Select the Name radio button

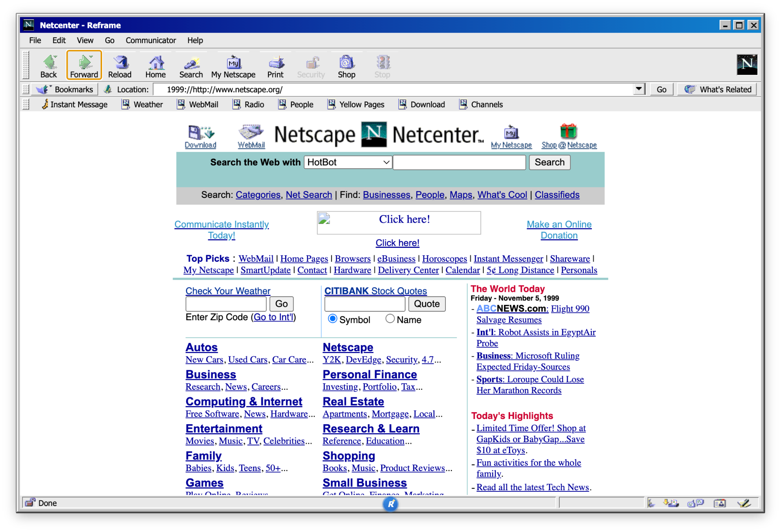[x=390, y=319]
